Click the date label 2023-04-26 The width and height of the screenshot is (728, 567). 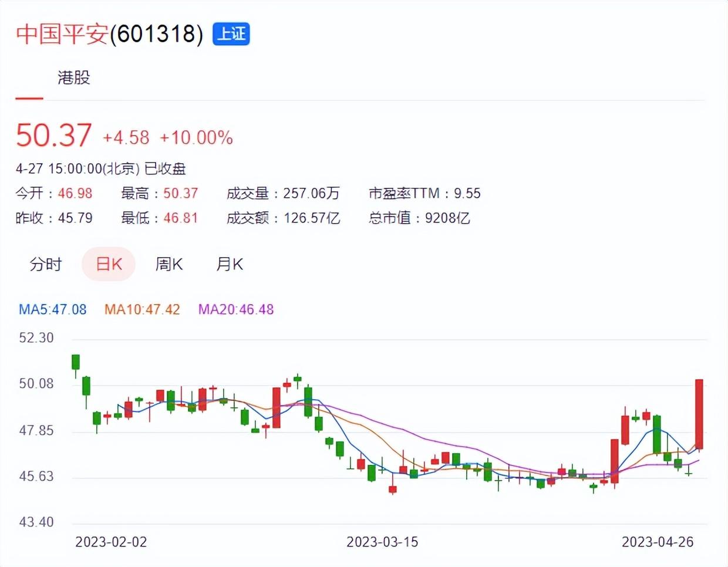click(x=658, y=542)
